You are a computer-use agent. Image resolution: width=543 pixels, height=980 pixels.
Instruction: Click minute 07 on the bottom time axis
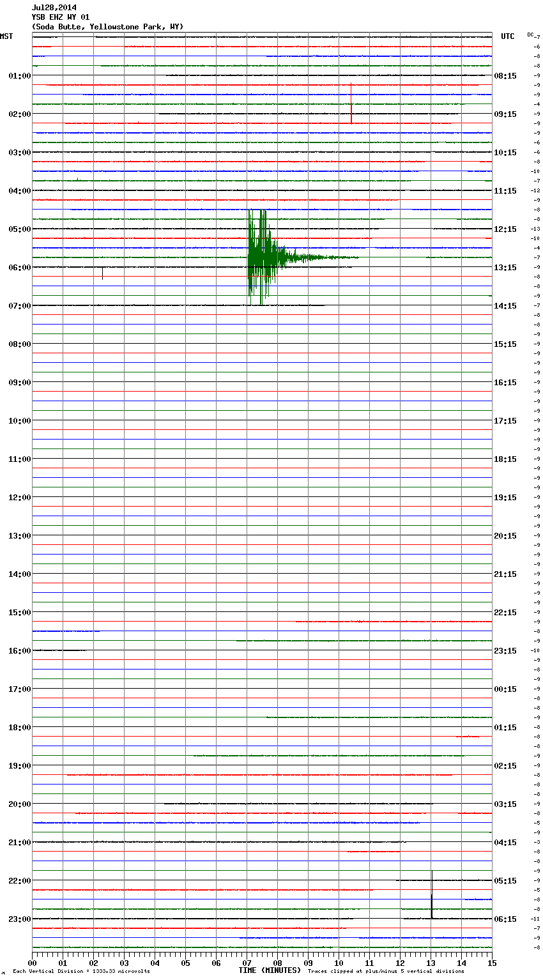(247, 963)
